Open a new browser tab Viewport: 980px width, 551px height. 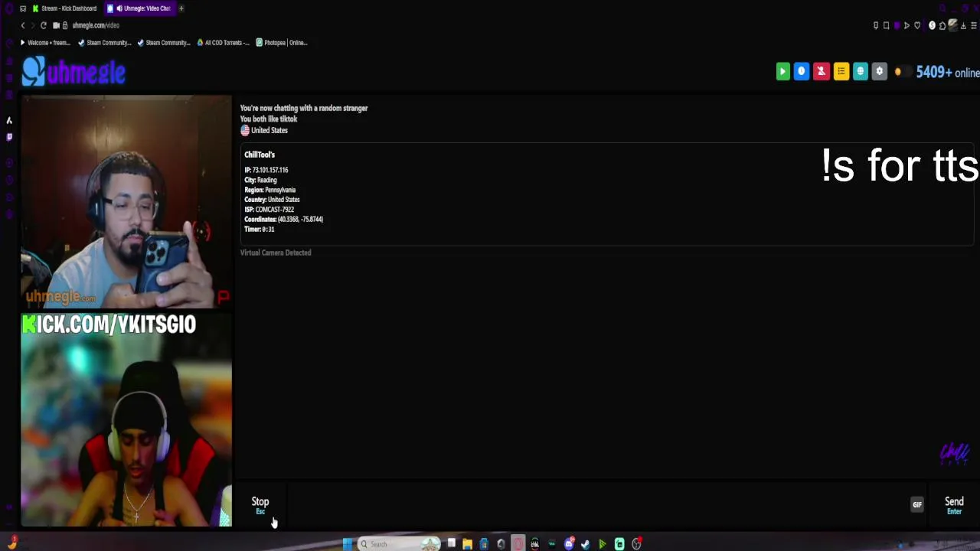(181, 8)
